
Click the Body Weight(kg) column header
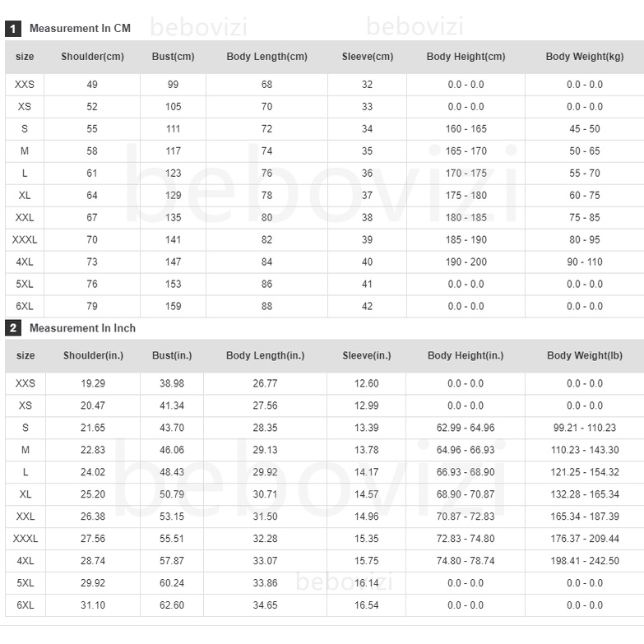point(584,57)
